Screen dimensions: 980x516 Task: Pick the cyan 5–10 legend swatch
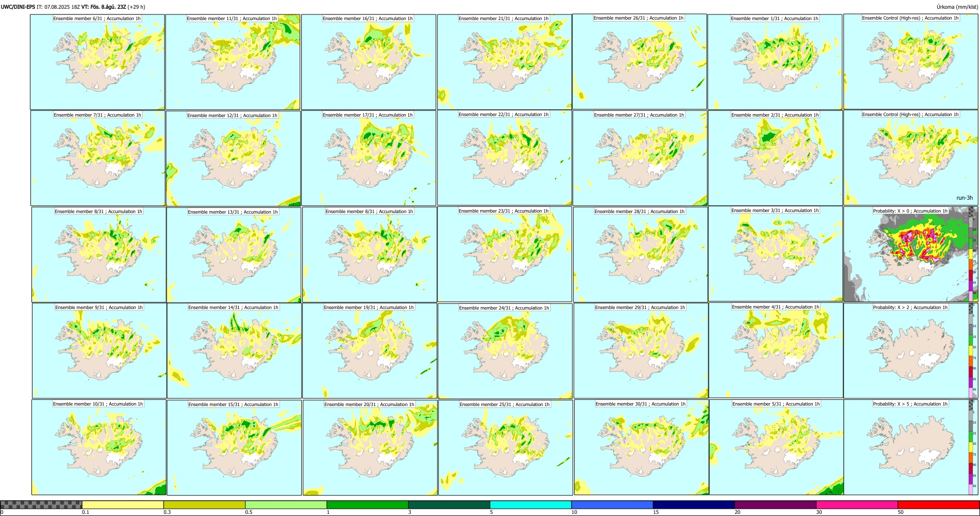tap(531, 505)
